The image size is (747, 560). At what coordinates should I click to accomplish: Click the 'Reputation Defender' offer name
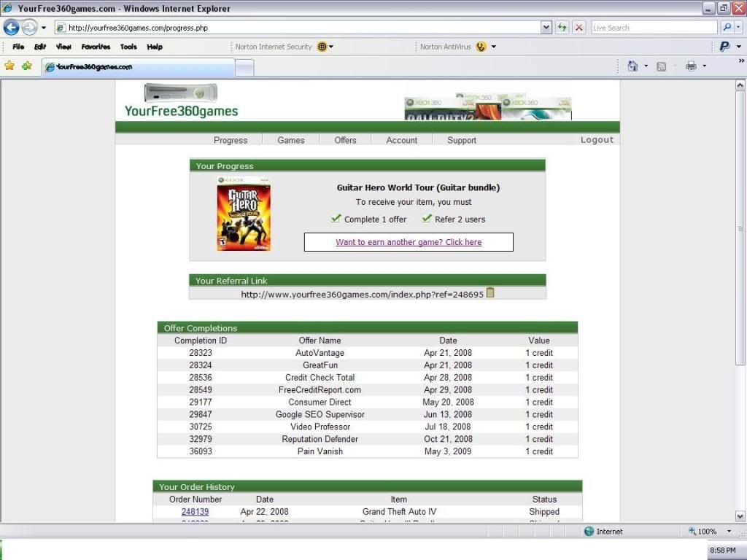[x=320, y=439]
